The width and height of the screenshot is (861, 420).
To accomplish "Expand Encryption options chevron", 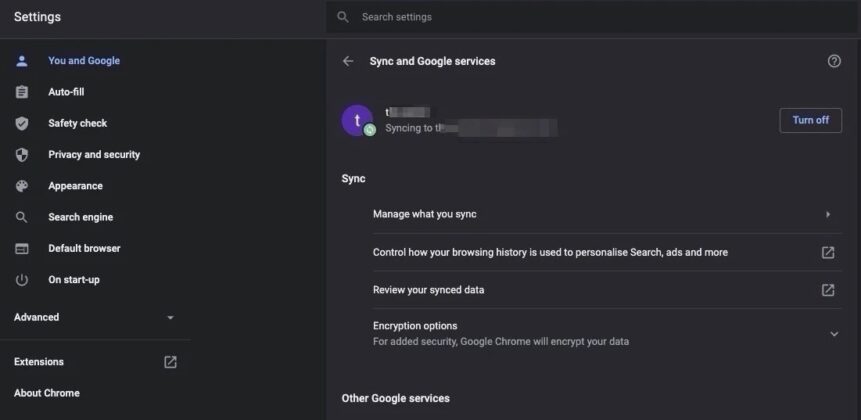I will click(834, 334).
